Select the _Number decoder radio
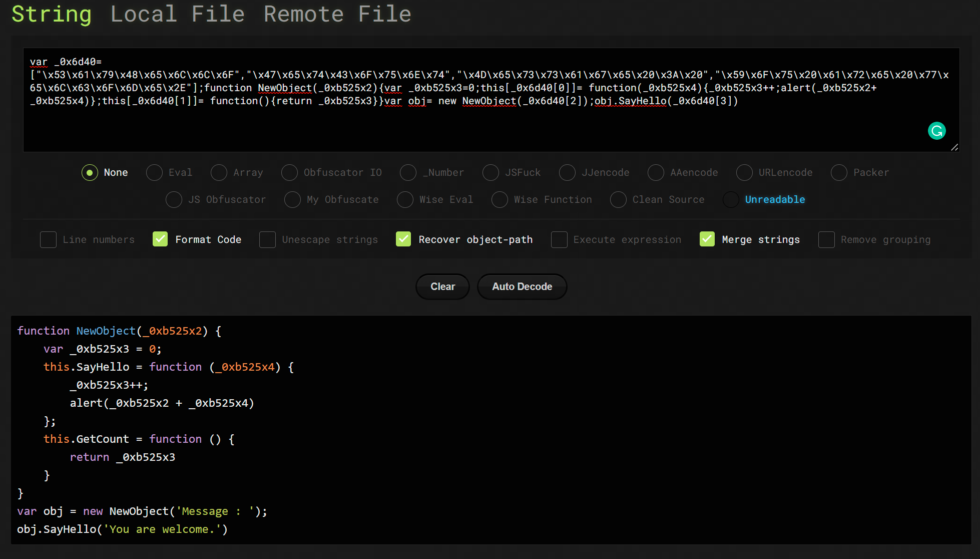The width and height of the screenshot is (980, 559). tap(408, 172)
